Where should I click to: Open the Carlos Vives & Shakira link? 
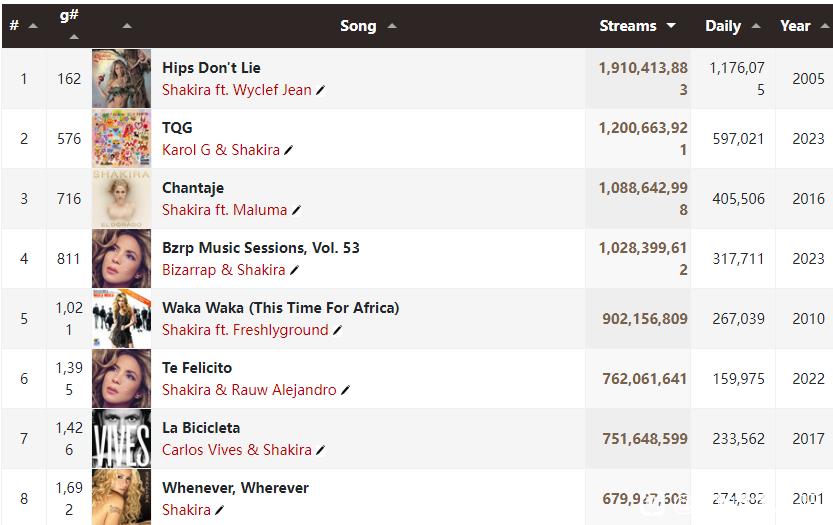pyautogui.click(x=236, y=450)
